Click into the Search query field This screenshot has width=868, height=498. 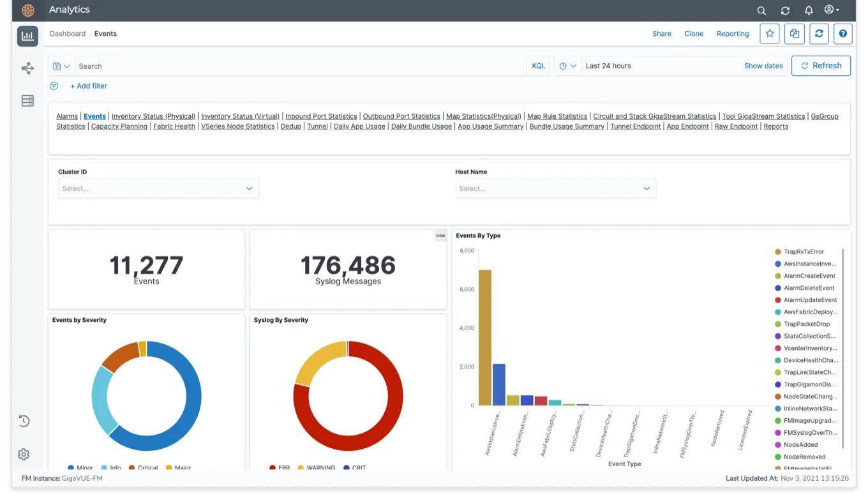pyautogui.click(x=301, y=66)
